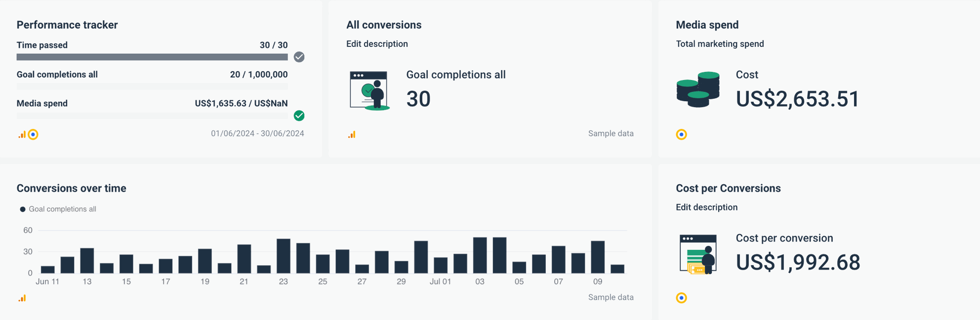Click the Google Analytics icon under All conversions

(352, 134)
